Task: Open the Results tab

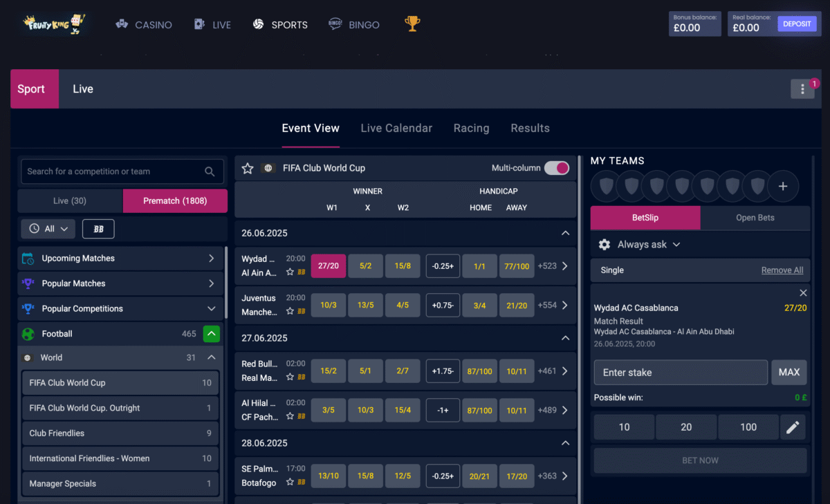Action: click(530, 128)
